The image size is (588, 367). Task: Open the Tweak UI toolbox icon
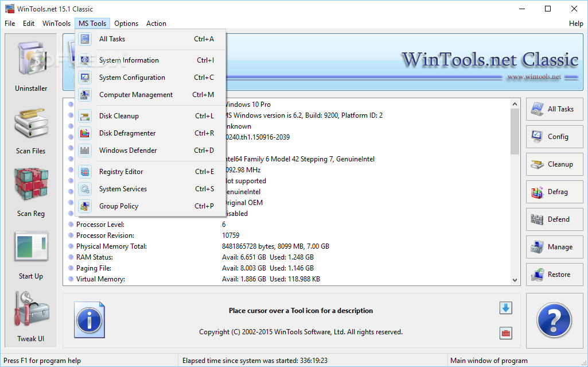tap(32, 308)
